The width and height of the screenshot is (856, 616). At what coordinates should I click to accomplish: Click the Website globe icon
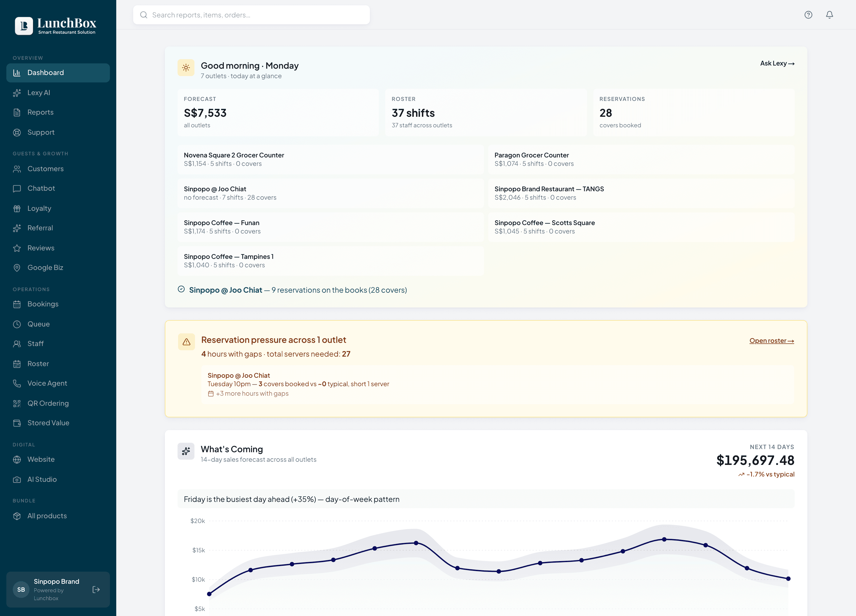tap(17, 459)
